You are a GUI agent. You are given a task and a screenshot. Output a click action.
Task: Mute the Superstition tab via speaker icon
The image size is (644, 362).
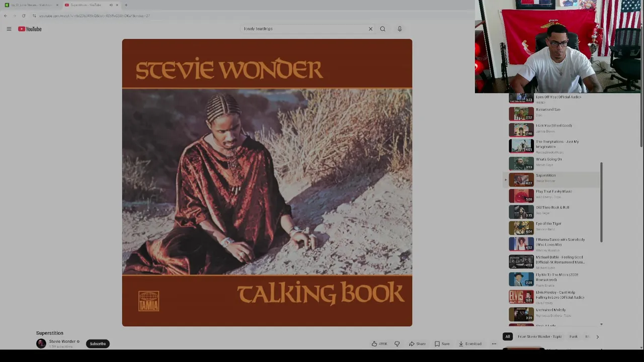(111, 5)
